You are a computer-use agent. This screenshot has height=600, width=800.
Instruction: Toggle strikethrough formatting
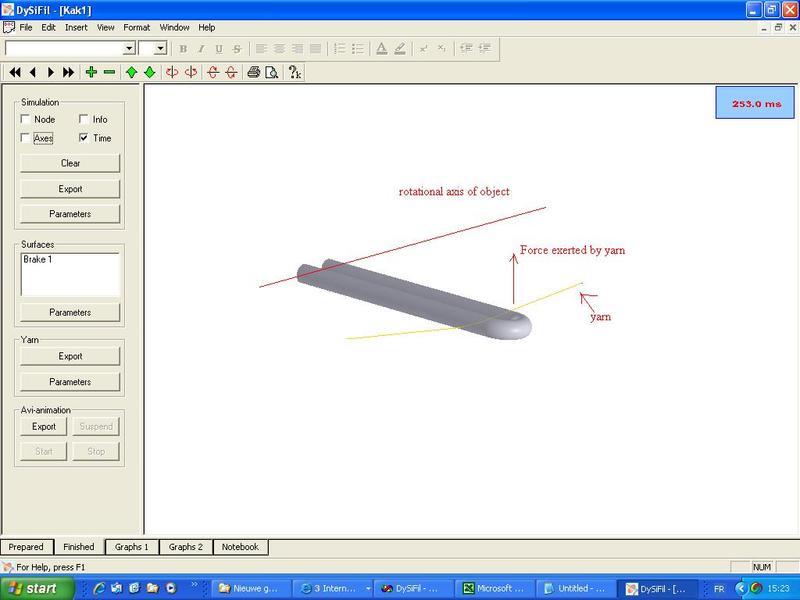[237, 49]
